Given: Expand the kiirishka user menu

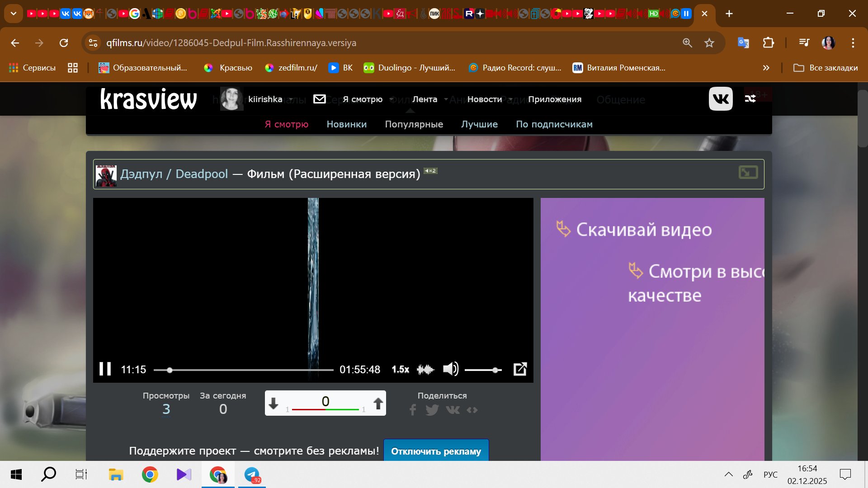Looking at the screenshot, I should tap(265, 99).
